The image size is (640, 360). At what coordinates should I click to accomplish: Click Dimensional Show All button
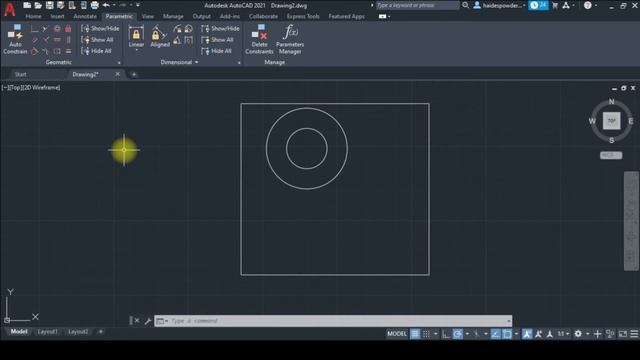[218, 40]
